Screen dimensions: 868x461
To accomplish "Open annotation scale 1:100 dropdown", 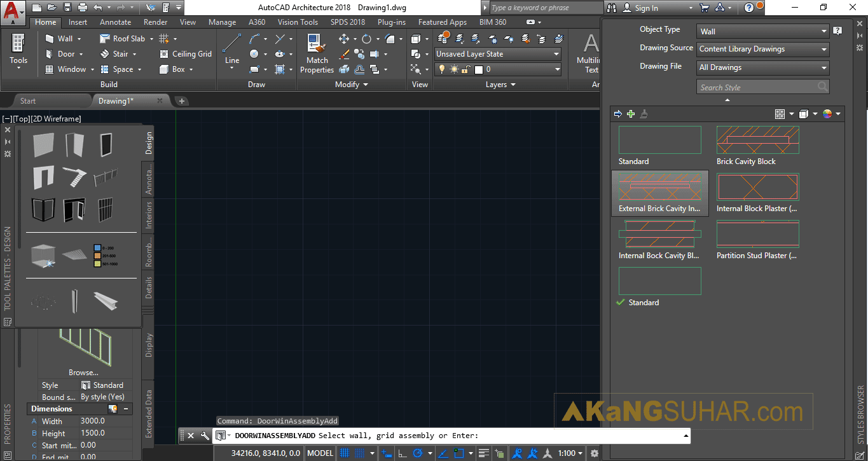I will pos(570,453).
